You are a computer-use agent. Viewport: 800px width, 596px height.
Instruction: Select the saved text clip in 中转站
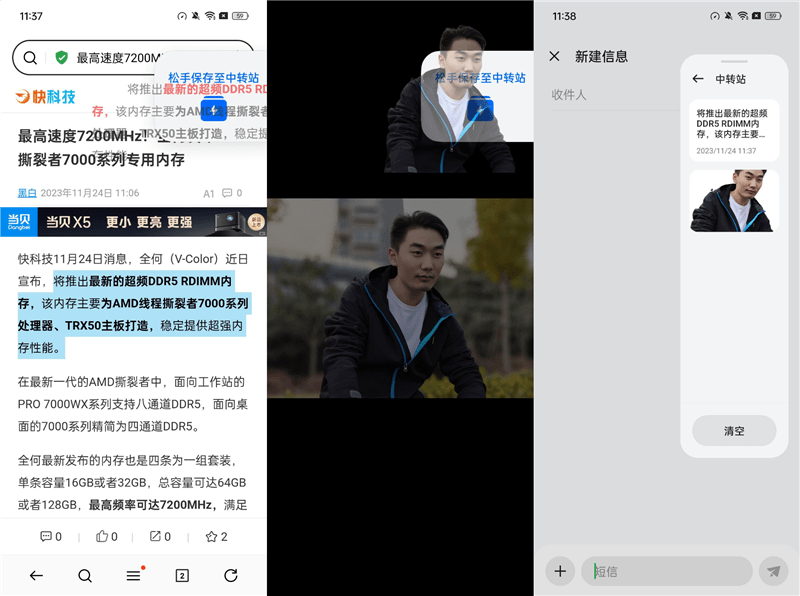tap(734, 131)
